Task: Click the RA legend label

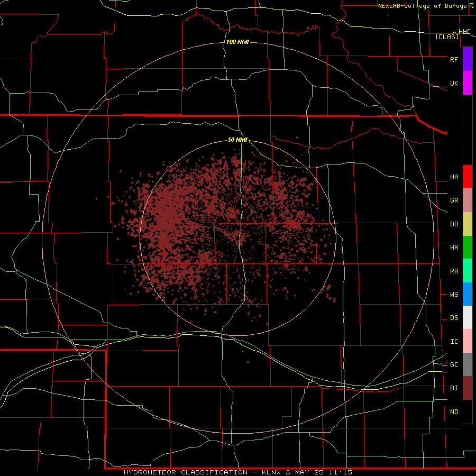Action: (454, 271)
